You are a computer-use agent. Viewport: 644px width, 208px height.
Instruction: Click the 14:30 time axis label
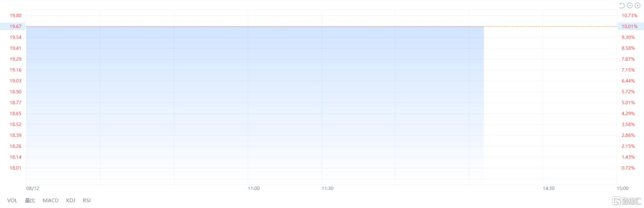(549, 188)
